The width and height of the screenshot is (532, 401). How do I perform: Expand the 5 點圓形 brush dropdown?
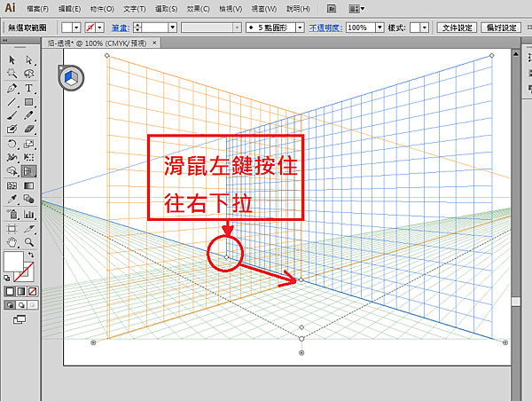pos(300,28)
